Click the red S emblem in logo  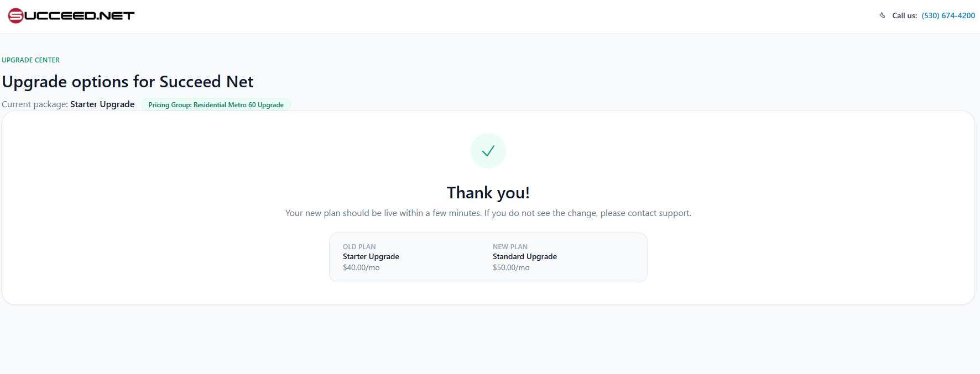15,15
